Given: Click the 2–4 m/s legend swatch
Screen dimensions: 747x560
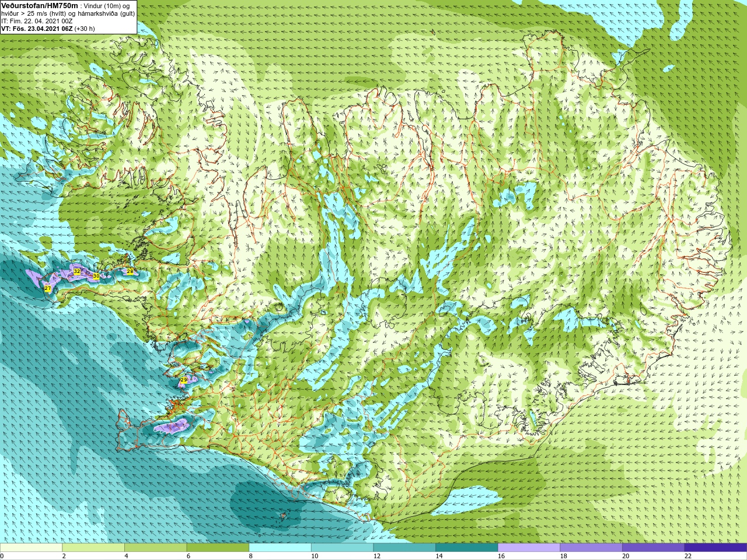Looking at the screenshot, I should click(x=93, y=548).
